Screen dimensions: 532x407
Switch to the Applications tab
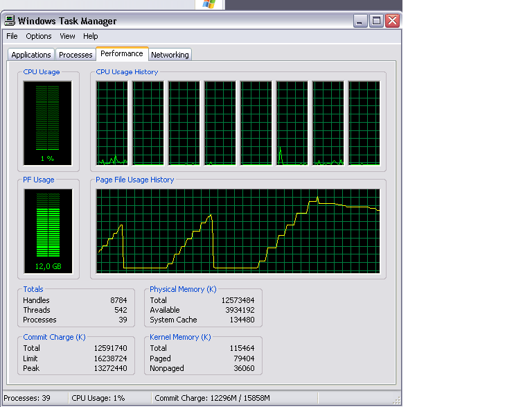click(31, 55)
